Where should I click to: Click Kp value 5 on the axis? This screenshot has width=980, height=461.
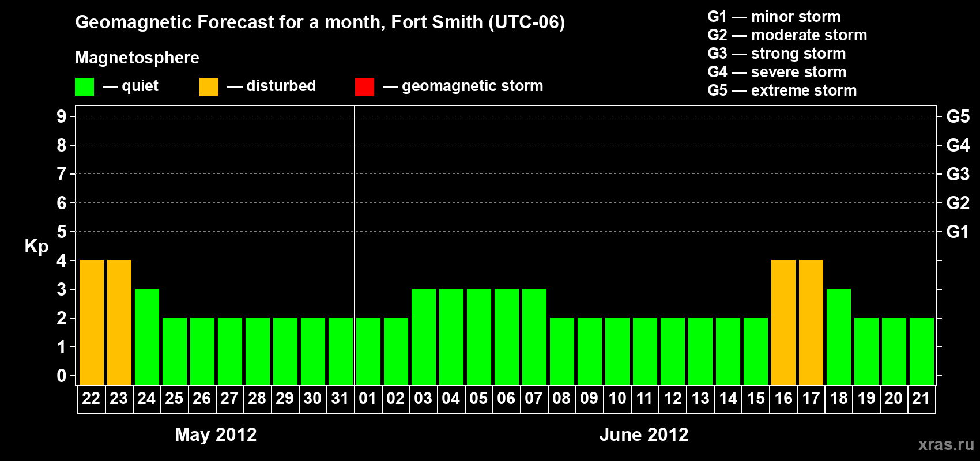[62, 232]
